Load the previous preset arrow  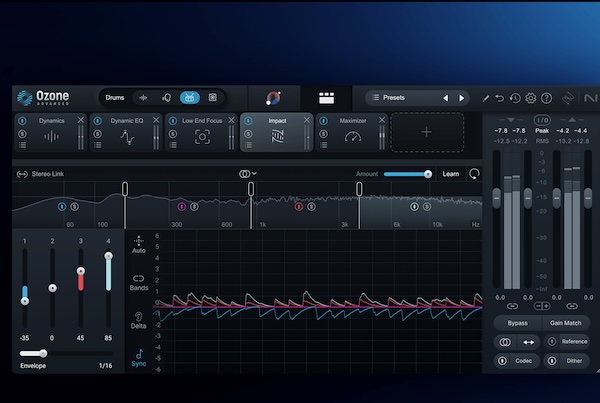click(446, 98)
